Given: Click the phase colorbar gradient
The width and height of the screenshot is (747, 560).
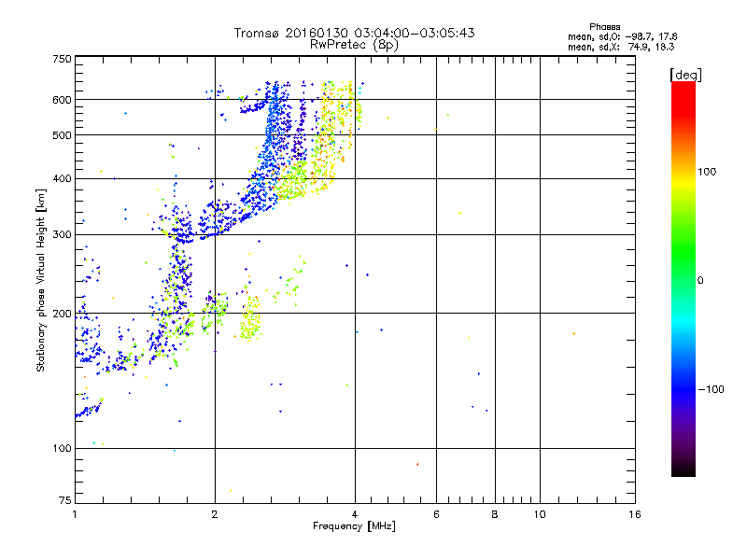Looking at the screenshot, I should 684,278.
